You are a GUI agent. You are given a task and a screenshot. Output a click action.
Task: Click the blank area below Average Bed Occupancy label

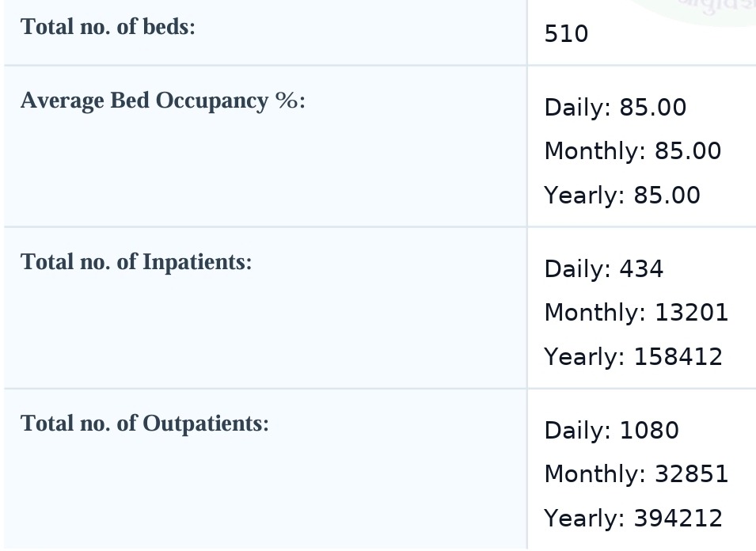click(x=237, y=174)
